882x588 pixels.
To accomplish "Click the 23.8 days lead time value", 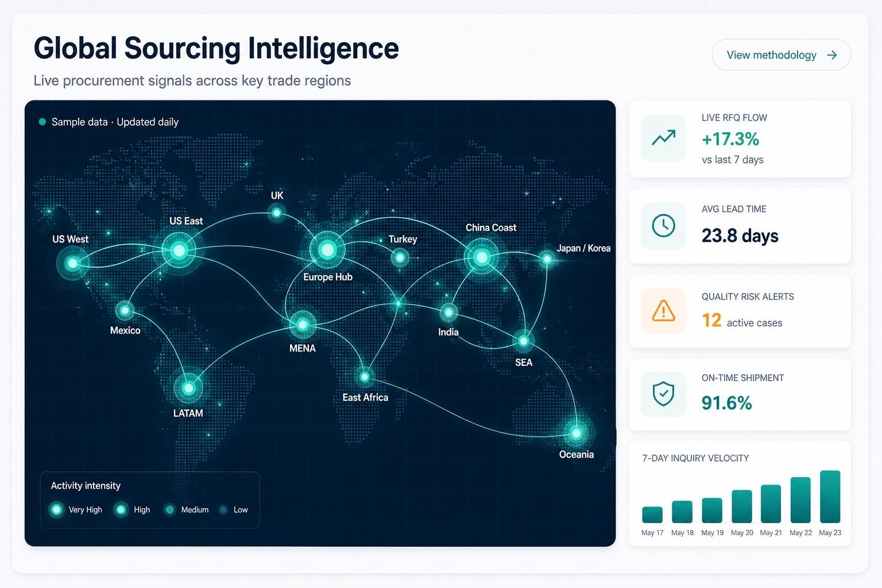I will click(x=740, y=235).
